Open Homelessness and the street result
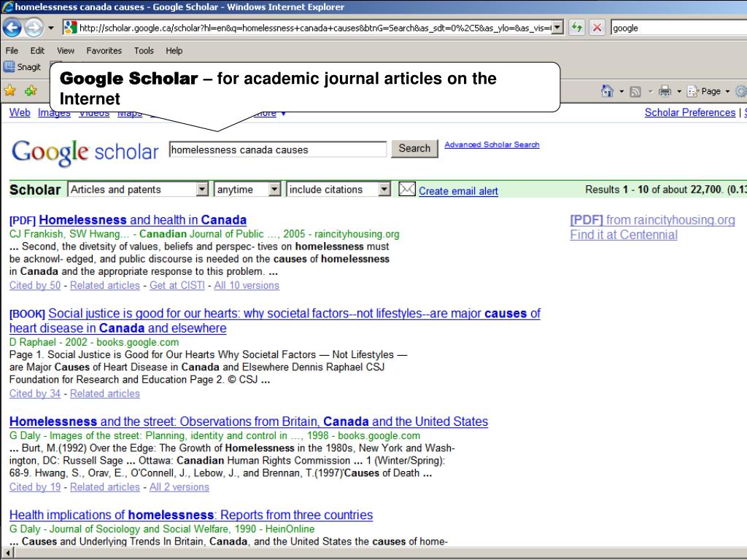 click(249, 421)
